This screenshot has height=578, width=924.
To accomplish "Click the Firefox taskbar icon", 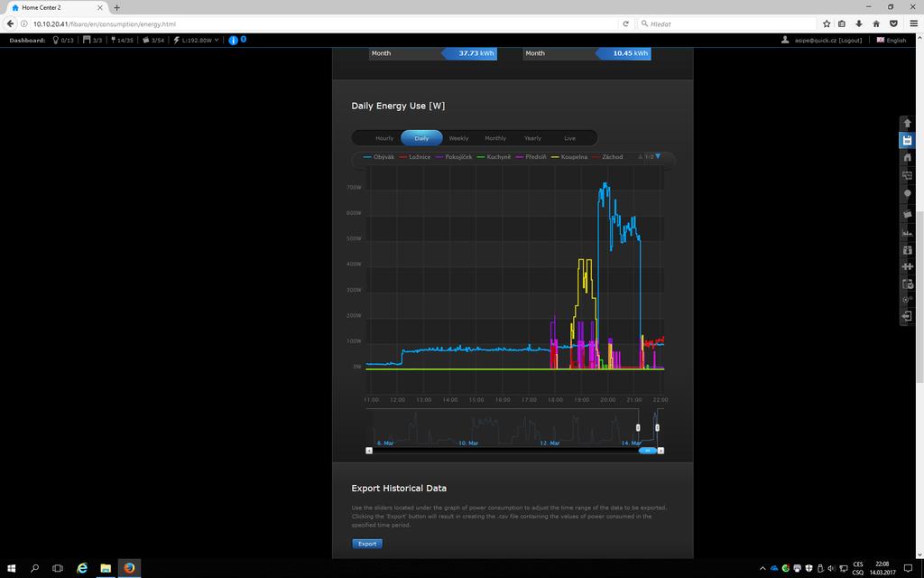I will (x=129, y=569).
